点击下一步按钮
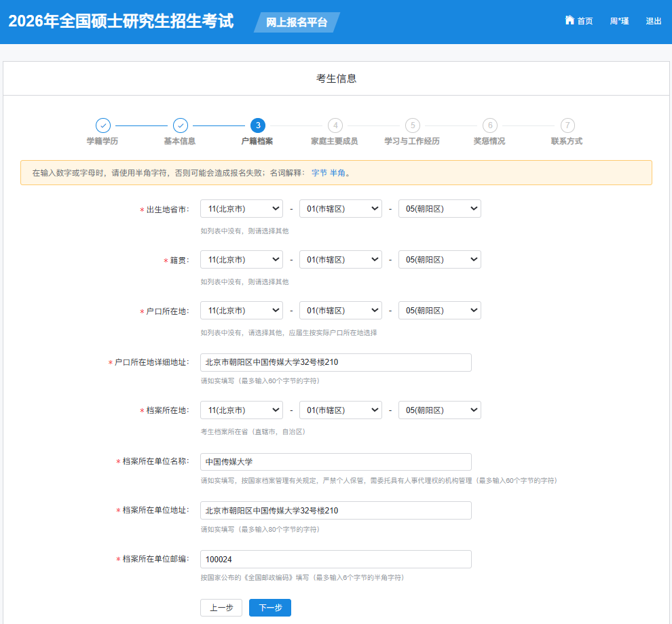Screen dimensions: 672x624 click(x=269, y=608)
